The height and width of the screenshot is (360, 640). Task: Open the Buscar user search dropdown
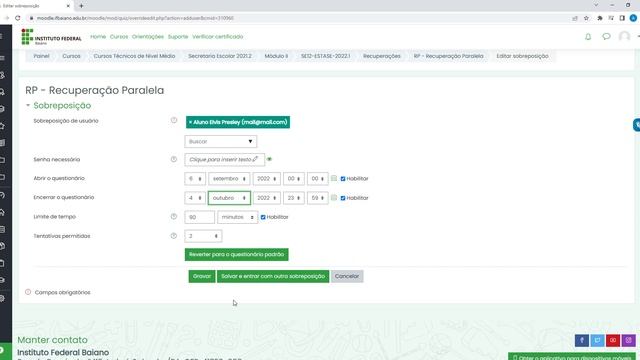(220, 141)
